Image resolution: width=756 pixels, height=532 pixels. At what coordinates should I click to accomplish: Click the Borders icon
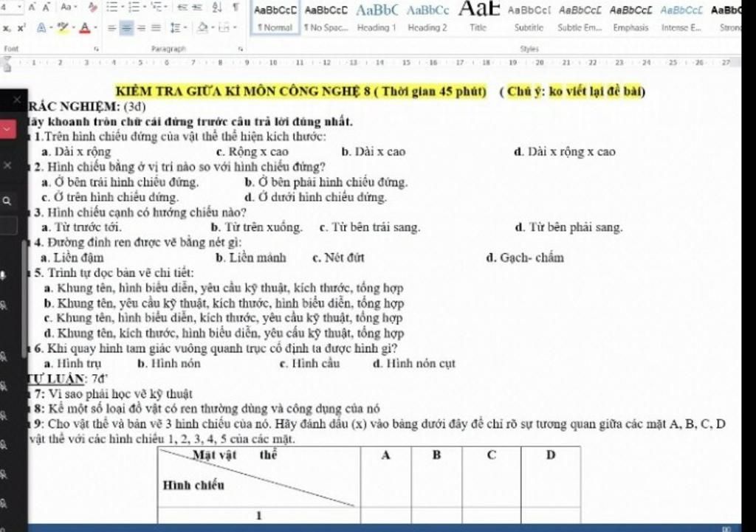224,28
